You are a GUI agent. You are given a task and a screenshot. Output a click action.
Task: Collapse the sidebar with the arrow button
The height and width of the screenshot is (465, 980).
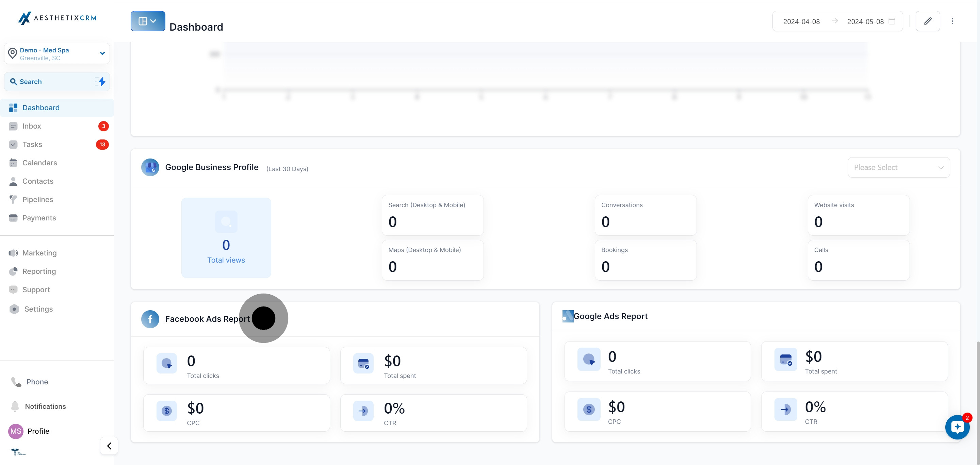(109, 446)
